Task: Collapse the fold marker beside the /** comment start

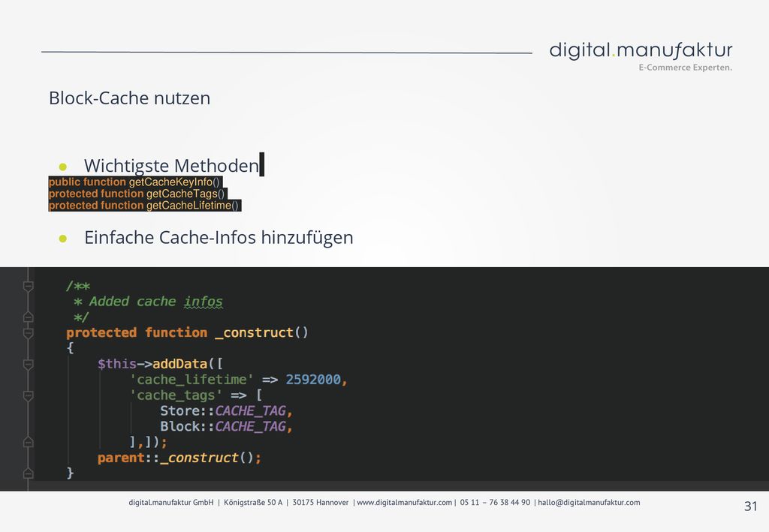Action: [29, 286]
